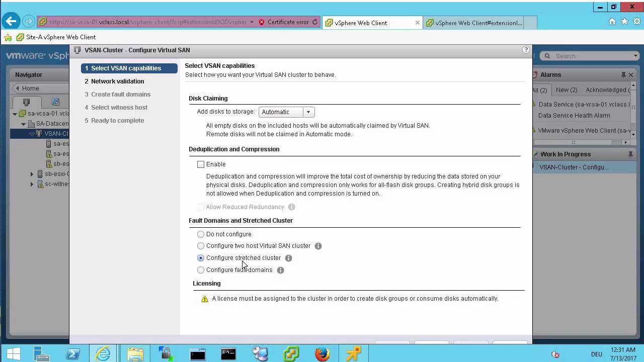This screenshot has width=644, height=362.
Task: Go to wizard step 2 Network validation
Action: (x=117, y=81)
